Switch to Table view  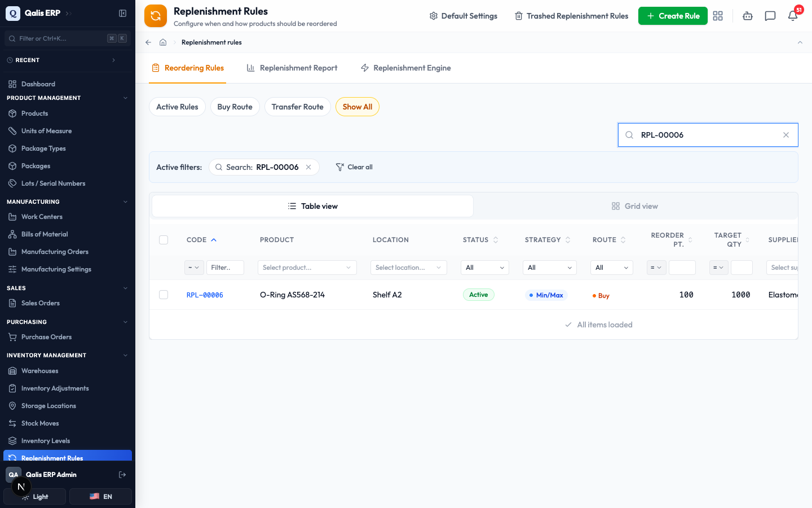point(312,206)
